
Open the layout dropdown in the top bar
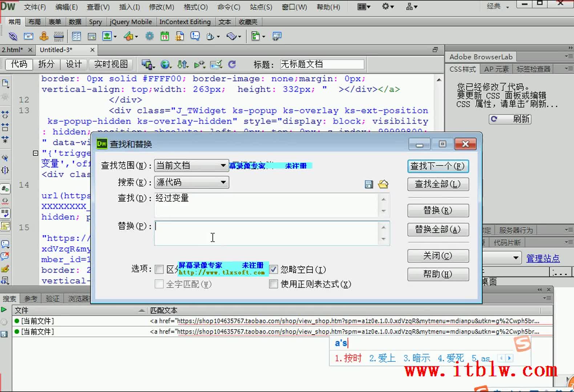click(364, 7)
